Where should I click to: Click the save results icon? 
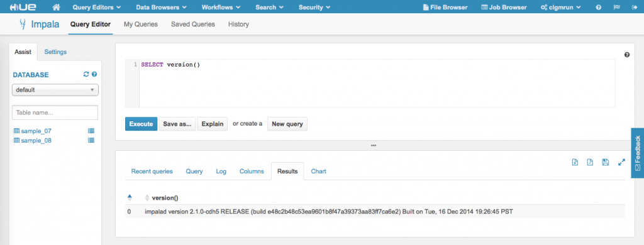[605, 163]
